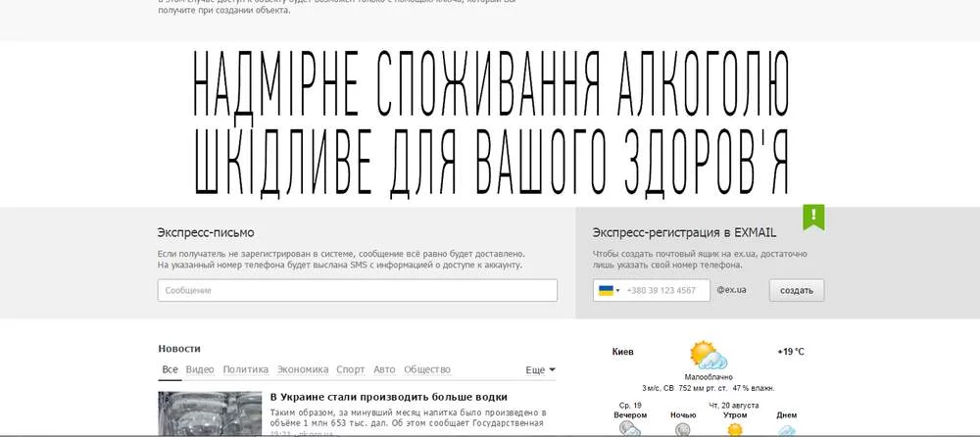Image resolution: width=980 pixels, height=437 pixels.
Task: Click the Новости section heading
Action: pos(179,348)
